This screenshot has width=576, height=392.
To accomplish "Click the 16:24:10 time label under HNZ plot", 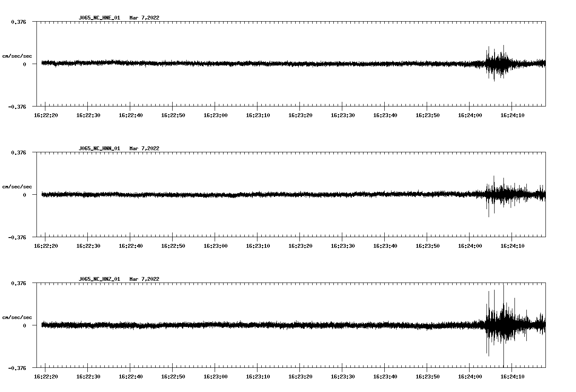I will pos(512,377).
